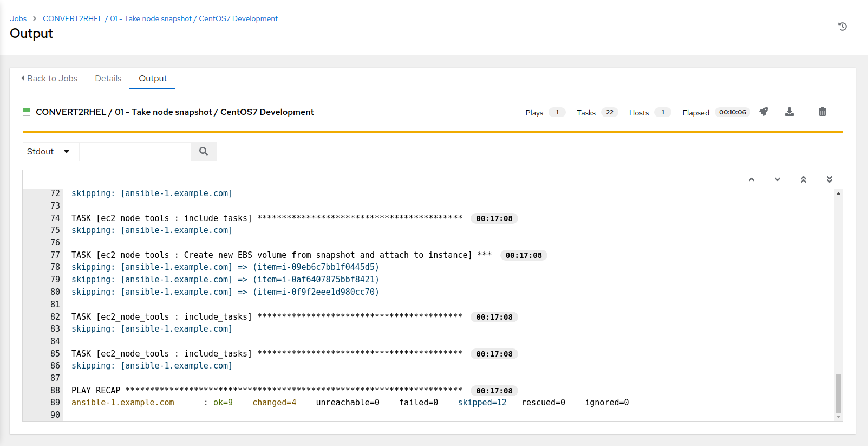Screen dimensions: 868x446
Task: Select Create new EBS volume task line
Action: point(282,255)
